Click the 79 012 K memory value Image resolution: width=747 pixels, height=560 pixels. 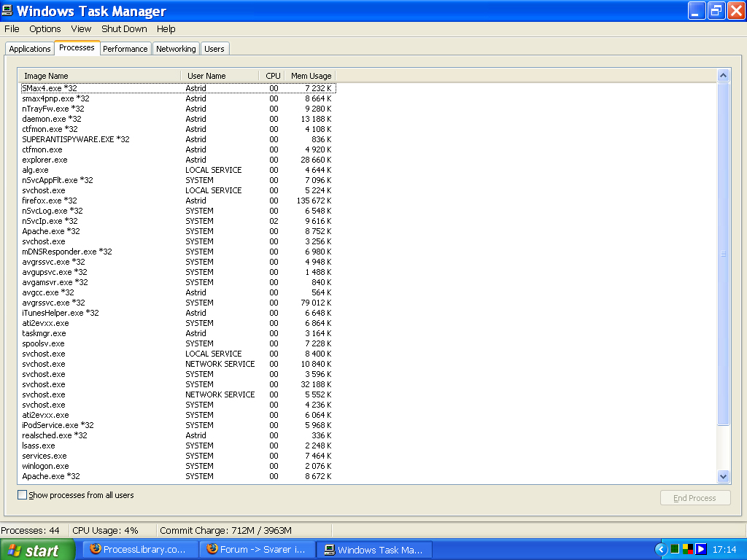[317, 303]
